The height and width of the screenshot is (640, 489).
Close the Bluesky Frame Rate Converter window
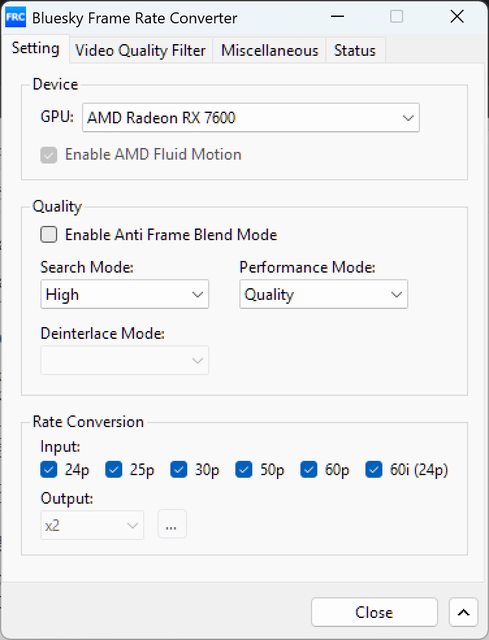(457, 17)
